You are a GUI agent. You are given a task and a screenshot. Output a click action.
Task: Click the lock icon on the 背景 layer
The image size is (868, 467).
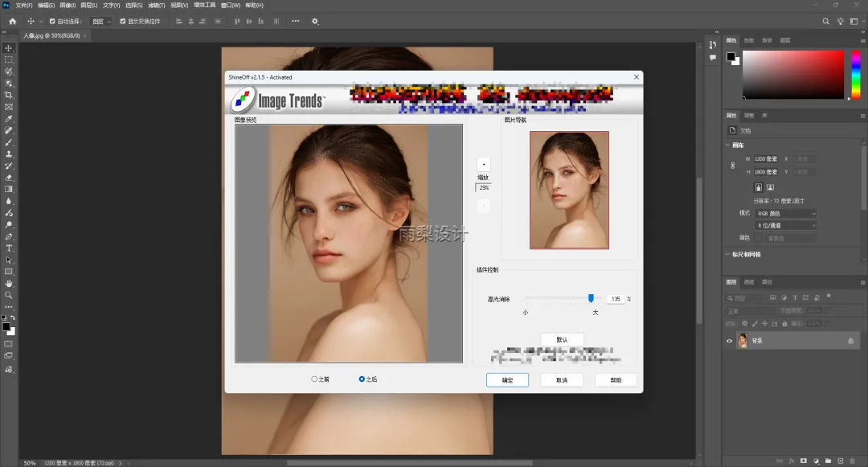pyautogui.click(x=851, y=341)
